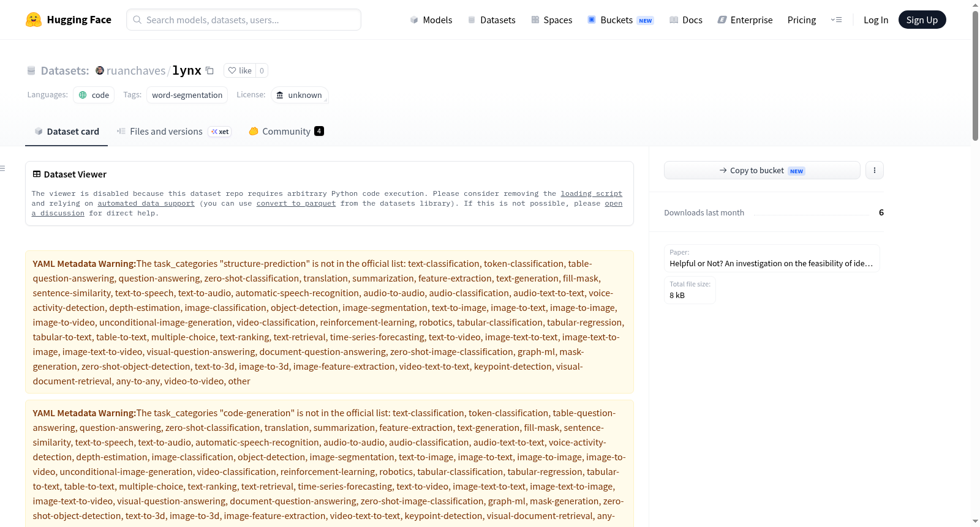980x527 pixels.
Task: Open the Helpful or Not paper link
Action: pyautogui.click(x=772, y=258)
